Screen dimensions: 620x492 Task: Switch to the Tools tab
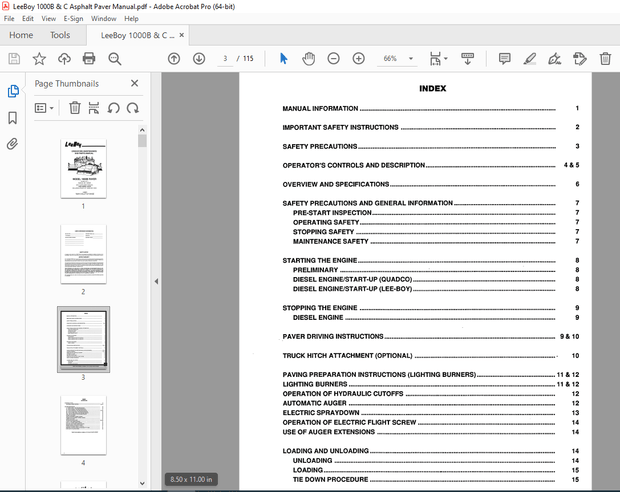point(60,35)
